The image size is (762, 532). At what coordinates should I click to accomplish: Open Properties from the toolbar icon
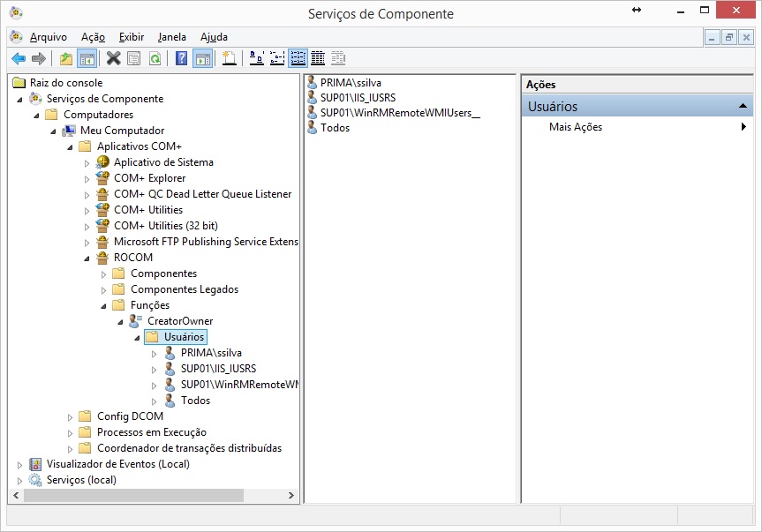tap(133, 59)
